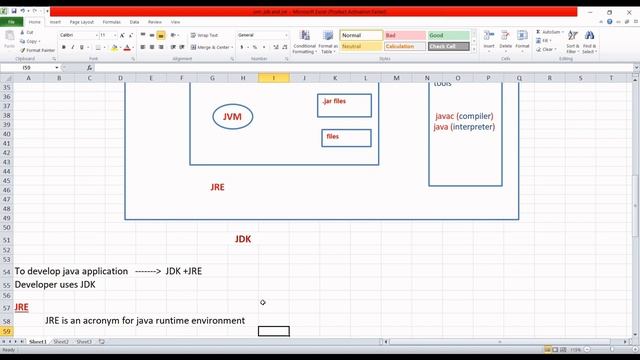Align text to the left
Screen dimensions: 640x360
[143, 47]
